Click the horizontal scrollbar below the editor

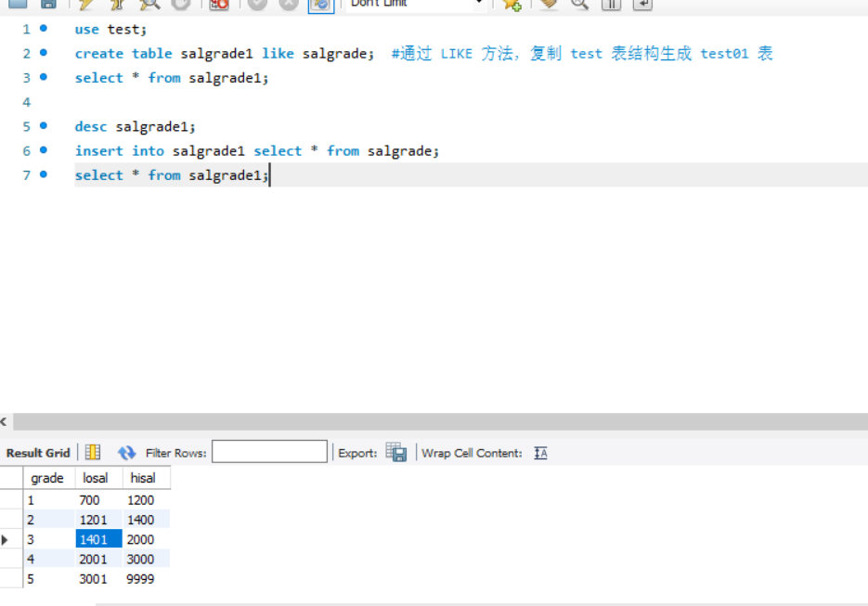point(441,421)
